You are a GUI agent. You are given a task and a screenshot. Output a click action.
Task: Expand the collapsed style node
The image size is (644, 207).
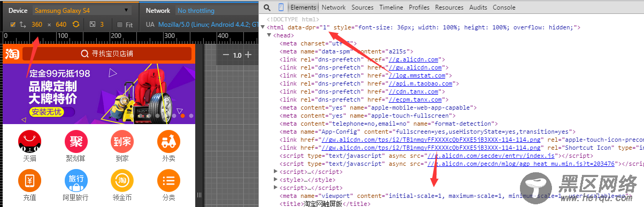coord(276,180)
